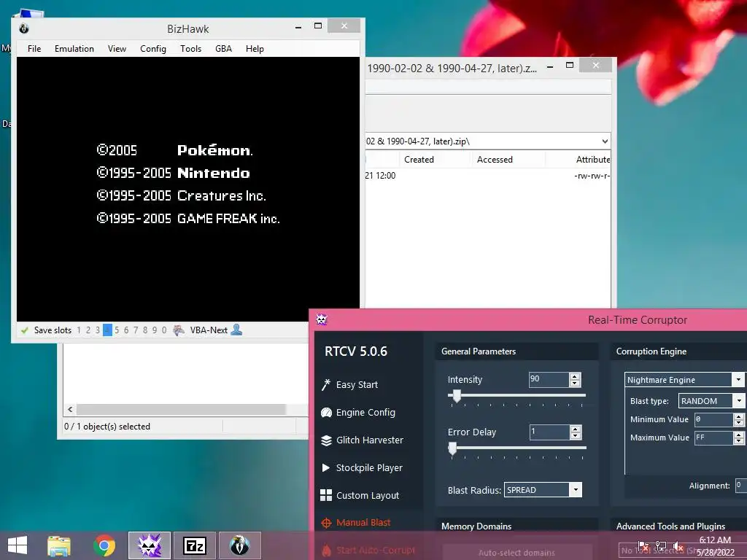Increase Error Delay with the up arrow
Viewport: 747px width, 560px height.
click(576, 429)
